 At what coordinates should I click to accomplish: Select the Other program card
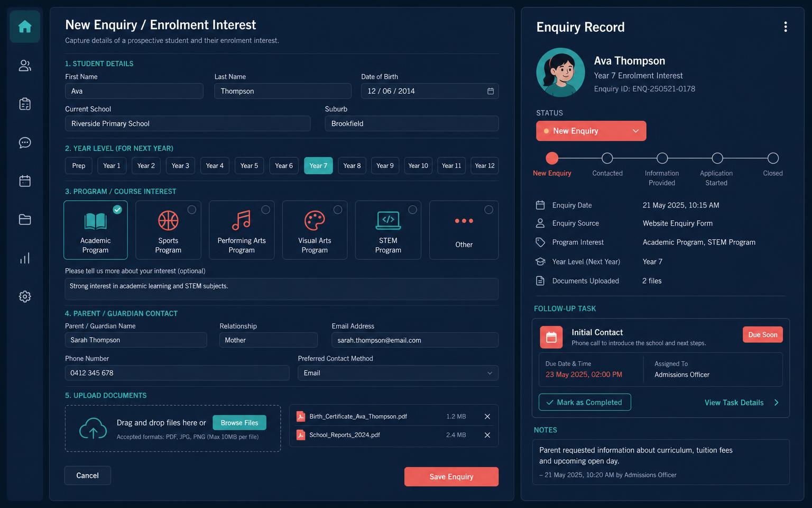pyautogui.click(x=464, y=230)
